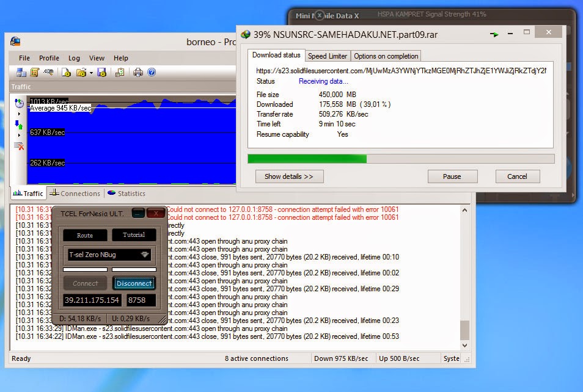Click IP address field 39.211.175.154
This screenshot has width=583, height=392.
tap(92, 300)
